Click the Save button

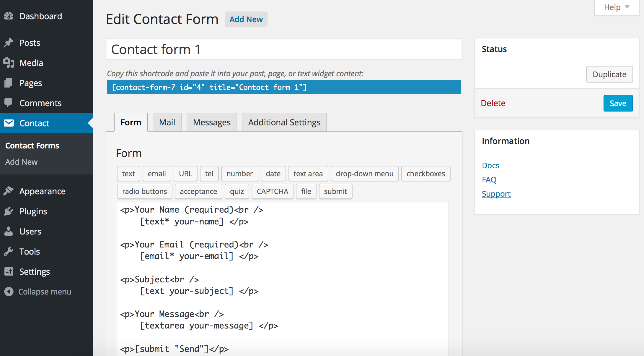[618, 103]
